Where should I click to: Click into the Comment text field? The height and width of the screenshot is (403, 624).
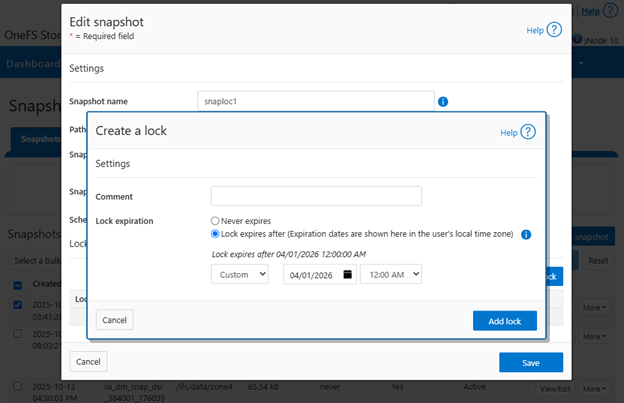(x=316, y=196)
